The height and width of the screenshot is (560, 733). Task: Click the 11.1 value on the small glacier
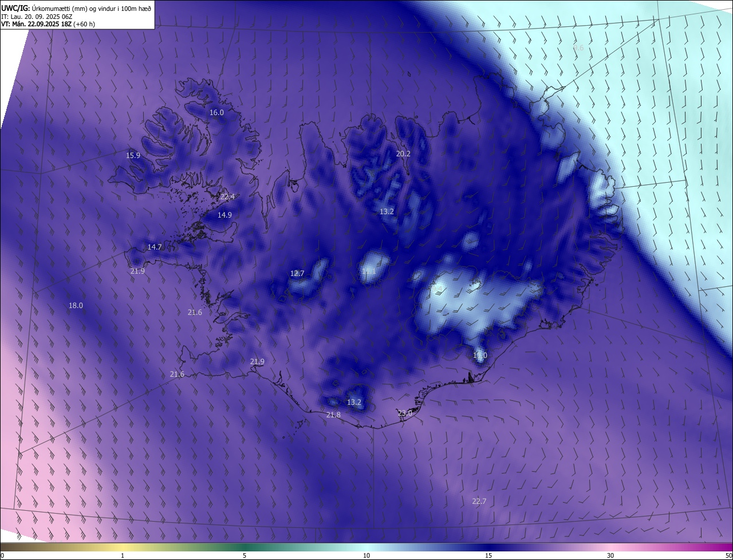[369, 271]
